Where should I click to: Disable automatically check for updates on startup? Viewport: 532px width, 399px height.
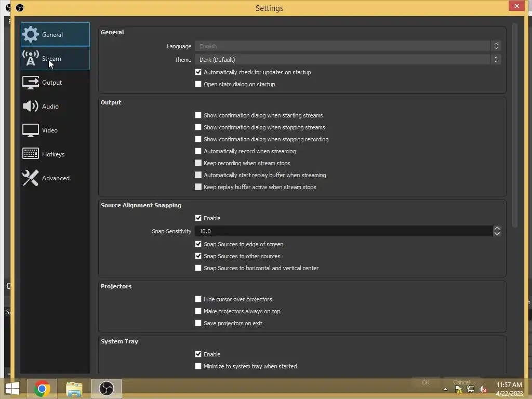pyautogui.click(x=198, y=72)
